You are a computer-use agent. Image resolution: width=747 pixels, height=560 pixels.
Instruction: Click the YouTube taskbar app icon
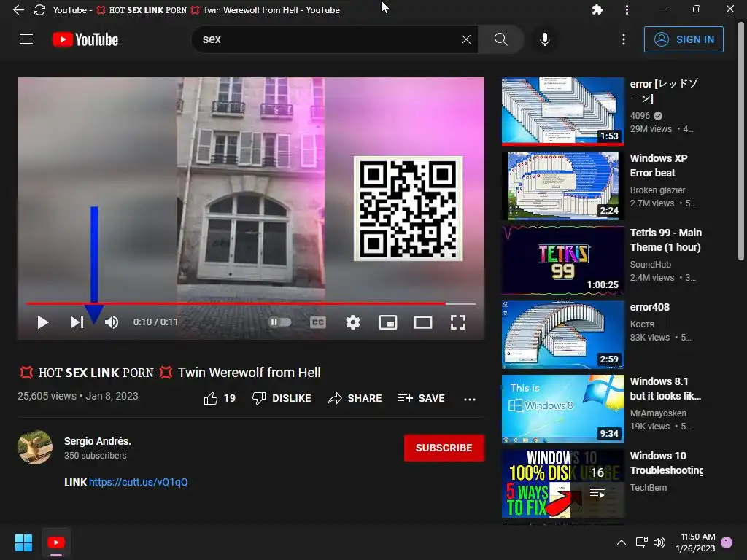[55, 542]
